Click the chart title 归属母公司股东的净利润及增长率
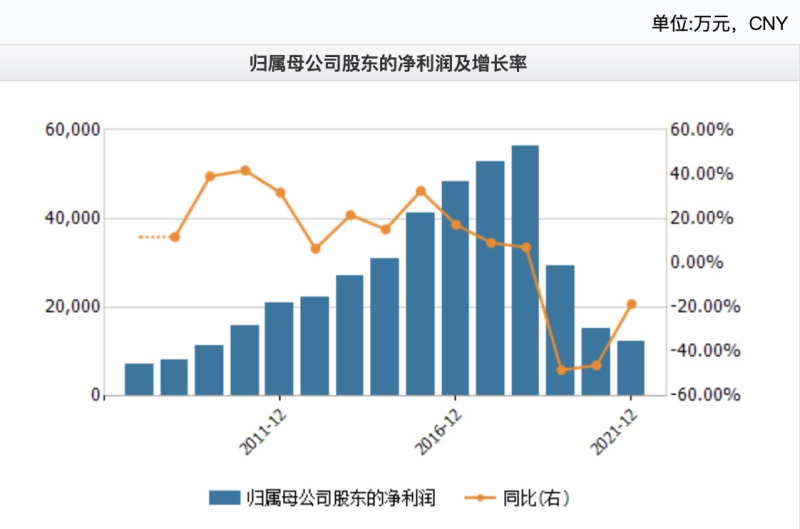The image size is (800, 529). [388, 63]
